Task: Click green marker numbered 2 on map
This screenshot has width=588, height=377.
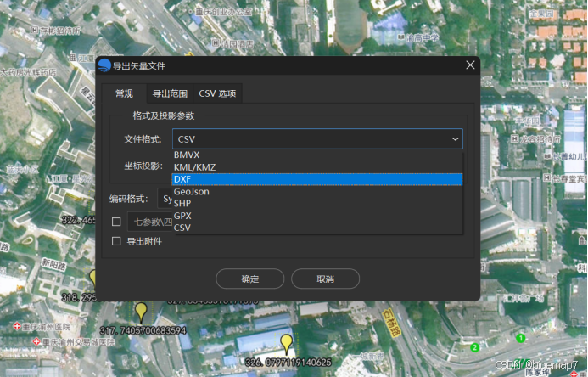Action: [x=475, y=347]
